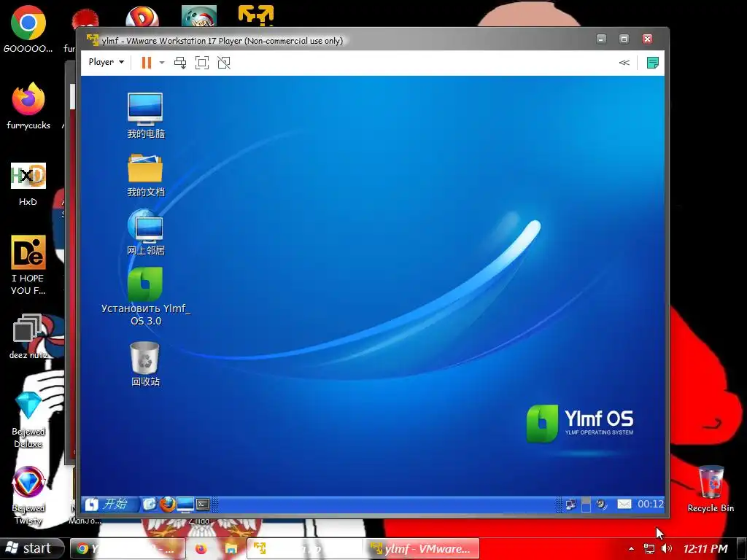This screenshot has height=560, width=747.
Task: Show hidden tray icons arrow
Action: [631, 549]
